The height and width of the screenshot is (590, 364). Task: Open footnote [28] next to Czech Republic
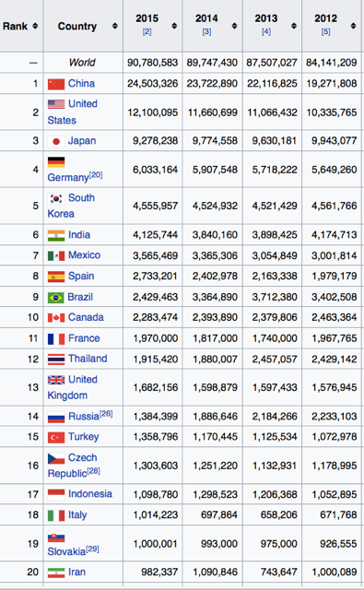(x=94, y=471)
